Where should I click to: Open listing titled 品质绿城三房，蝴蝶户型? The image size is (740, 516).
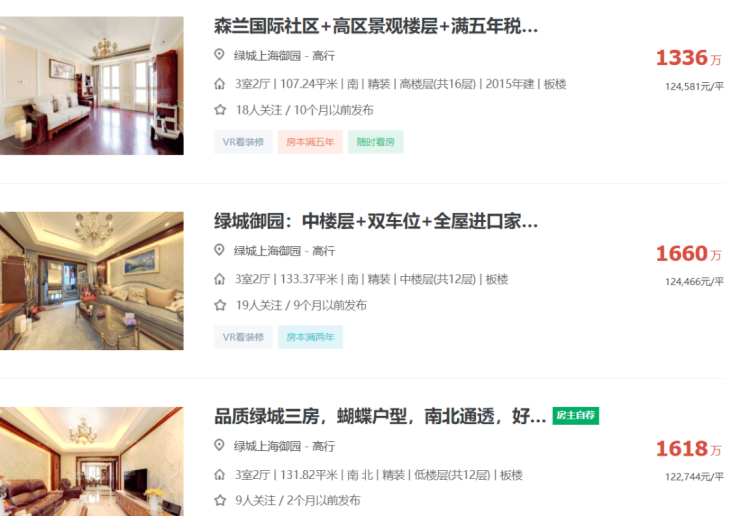(x=380, y=416)
